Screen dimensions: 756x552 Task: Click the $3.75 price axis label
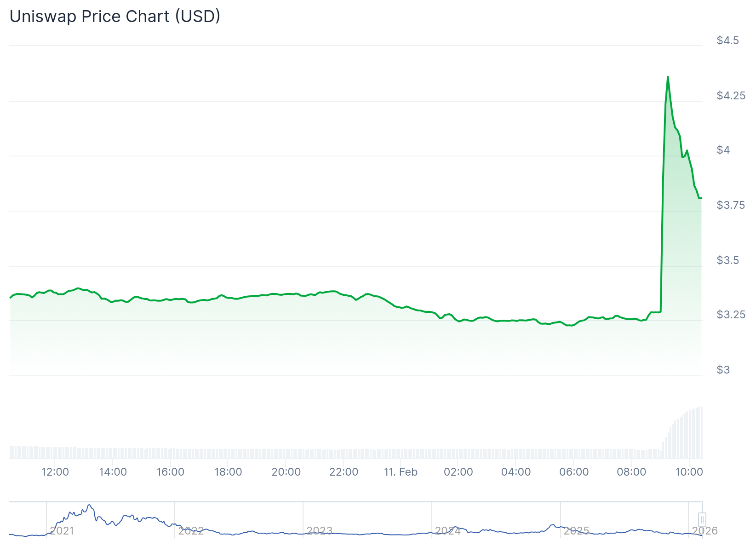tap(731, 205)
